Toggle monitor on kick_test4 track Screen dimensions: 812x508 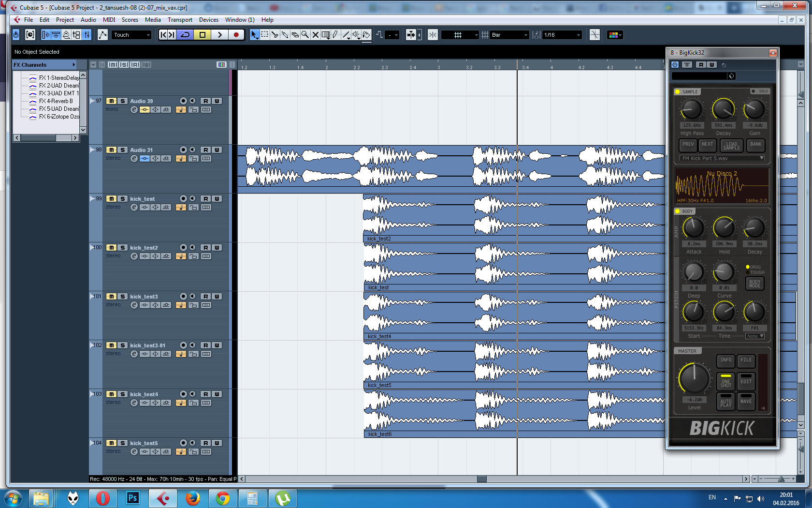192,394
